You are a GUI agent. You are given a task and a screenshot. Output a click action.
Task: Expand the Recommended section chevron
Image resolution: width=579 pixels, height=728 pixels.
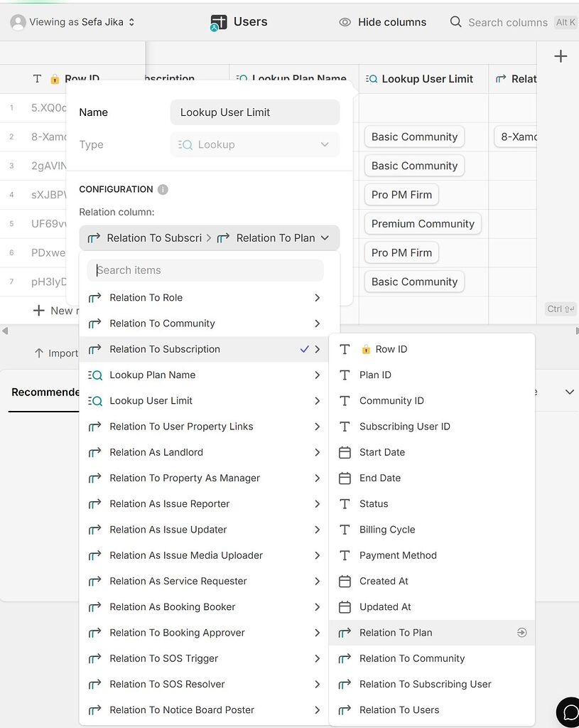point(568,392)
